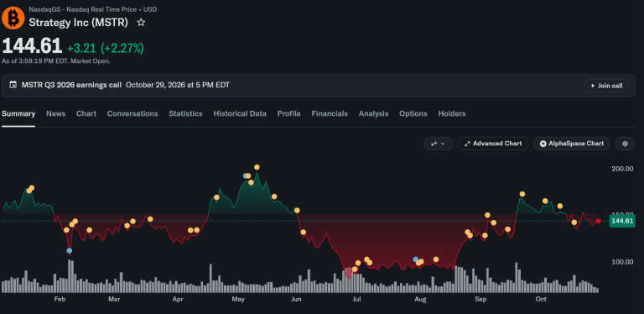Click the large 144.61 headline price
This screenshot has height=314, width=644.
point(32,46)
